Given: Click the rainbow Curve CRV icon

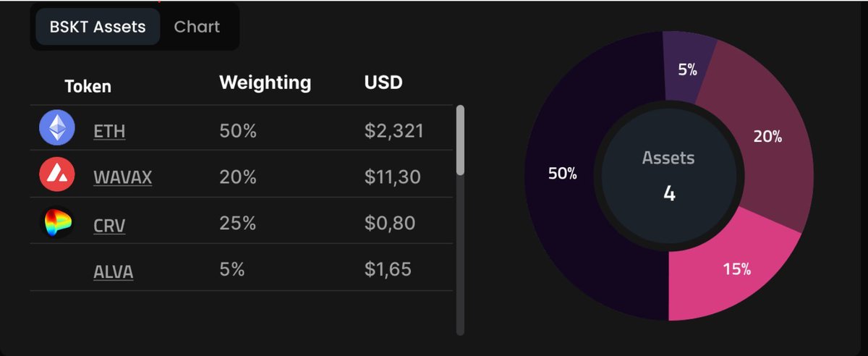Looking at the screenshot, I should pyautogui.click(x=57, y=223).
